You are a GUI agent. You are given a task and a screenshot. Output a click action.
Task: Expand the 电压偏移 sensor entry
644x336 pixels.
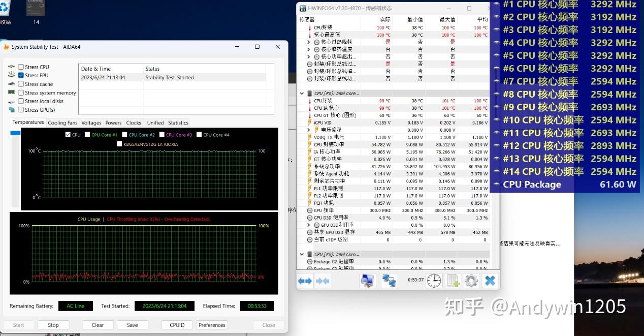(308, 130)
